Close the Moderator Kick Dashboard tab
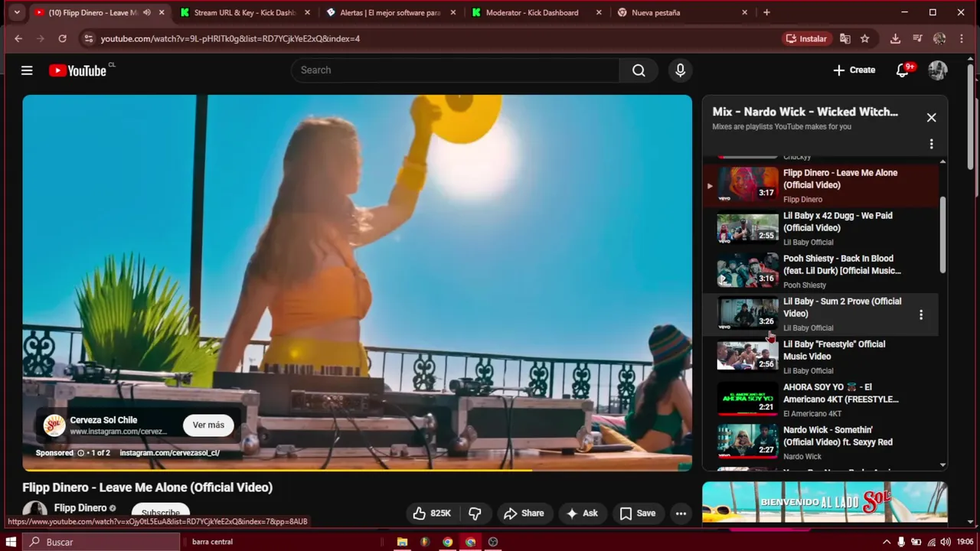Image resolution: width=980 pixels, height=551 pixels. pos(599,13)
